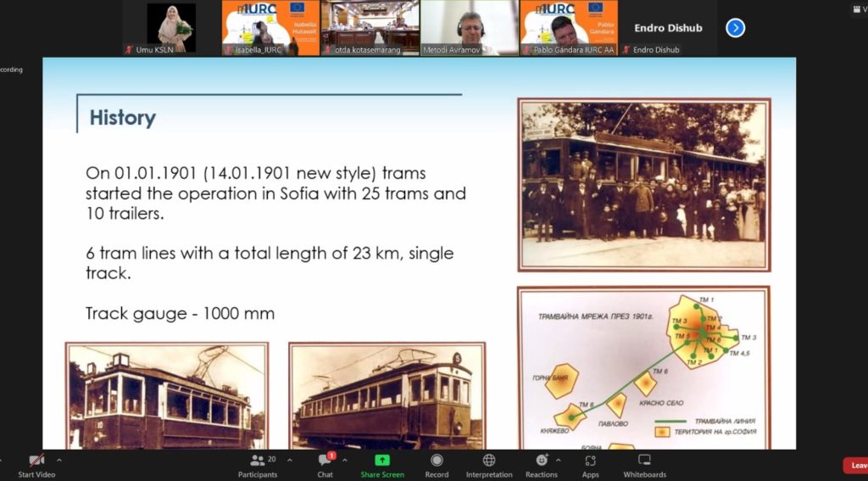This screenshot has width=868, height=481.
Task: Expand video options arrow beside Start Video
Action: (x=58, y=460)
